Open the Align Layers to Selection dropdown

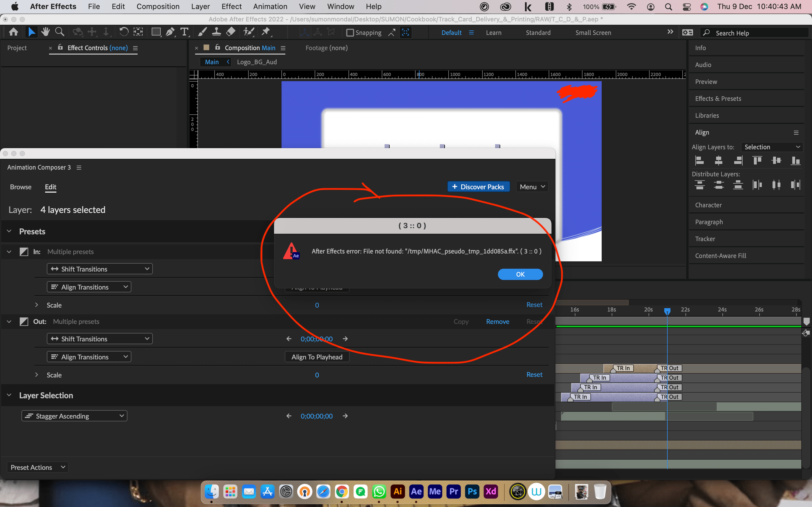tap(771, 147)
